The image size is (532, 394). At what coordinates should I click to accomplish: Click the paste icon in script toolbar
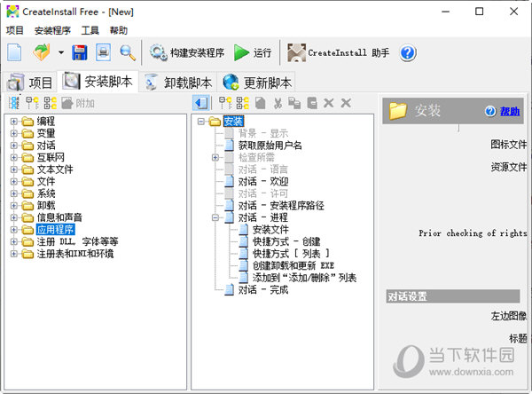point(312,103)
